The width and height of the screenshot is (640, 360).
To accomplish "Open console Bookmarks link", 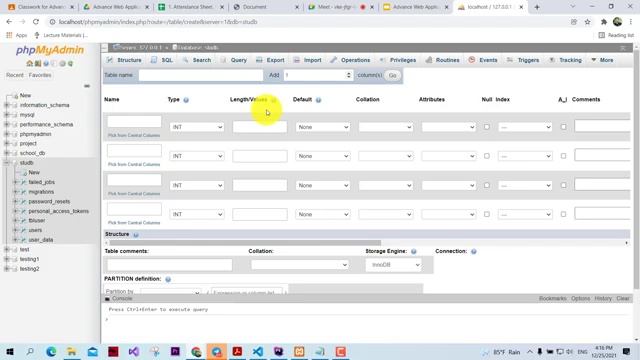I will pyautogui.click(x=552, y=299).
